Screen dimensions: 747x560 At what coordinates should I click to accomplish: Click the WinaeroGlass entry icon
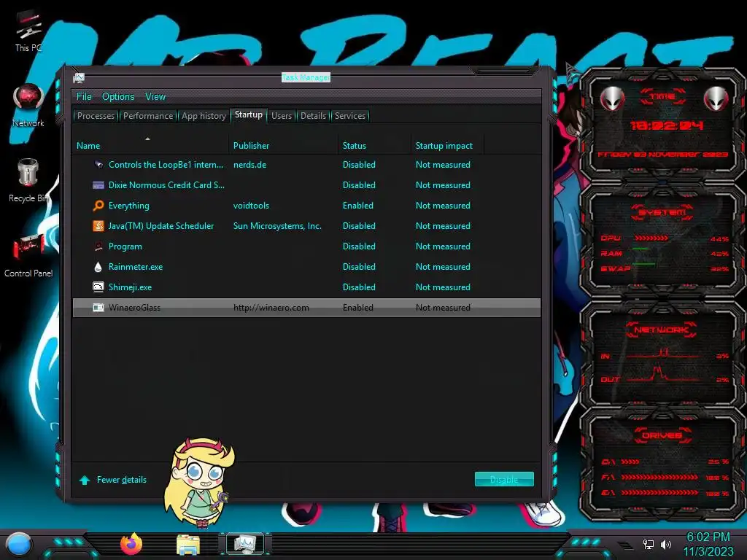click(98, 308)
